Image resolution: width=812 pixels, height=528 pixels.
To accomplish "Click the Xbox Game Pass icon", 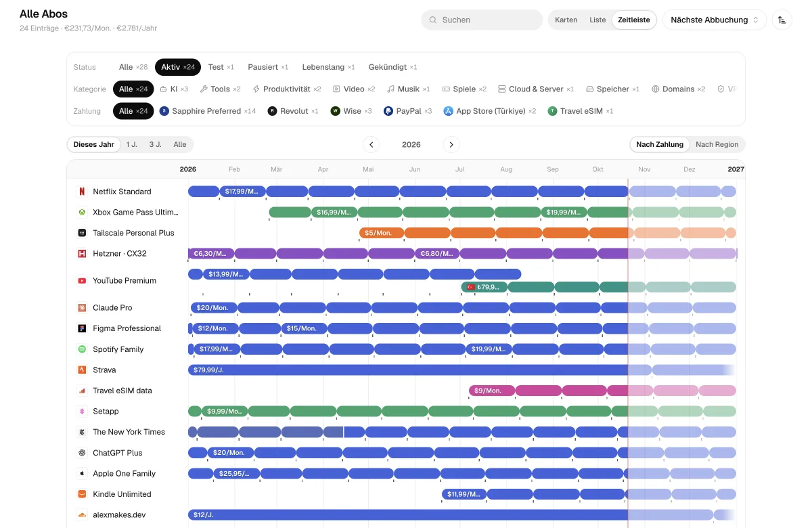I will 82,212.
